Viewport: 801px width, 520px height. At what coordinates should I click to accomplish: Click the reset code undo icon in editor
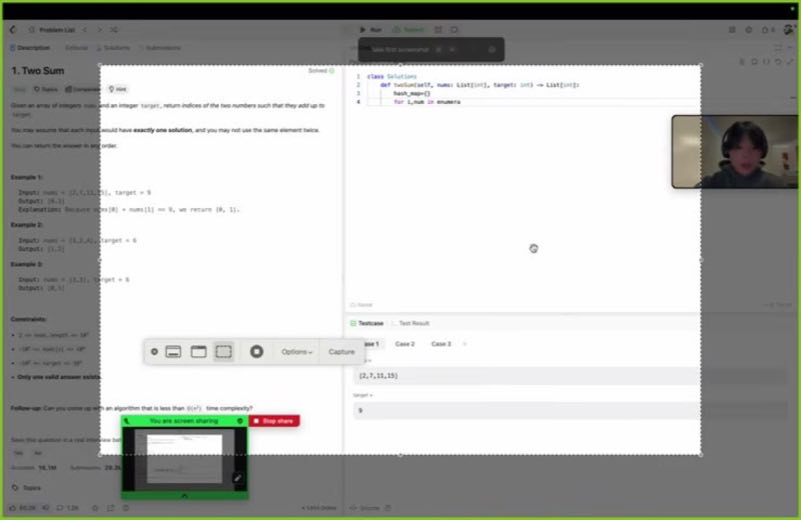[x=778, y=61]
